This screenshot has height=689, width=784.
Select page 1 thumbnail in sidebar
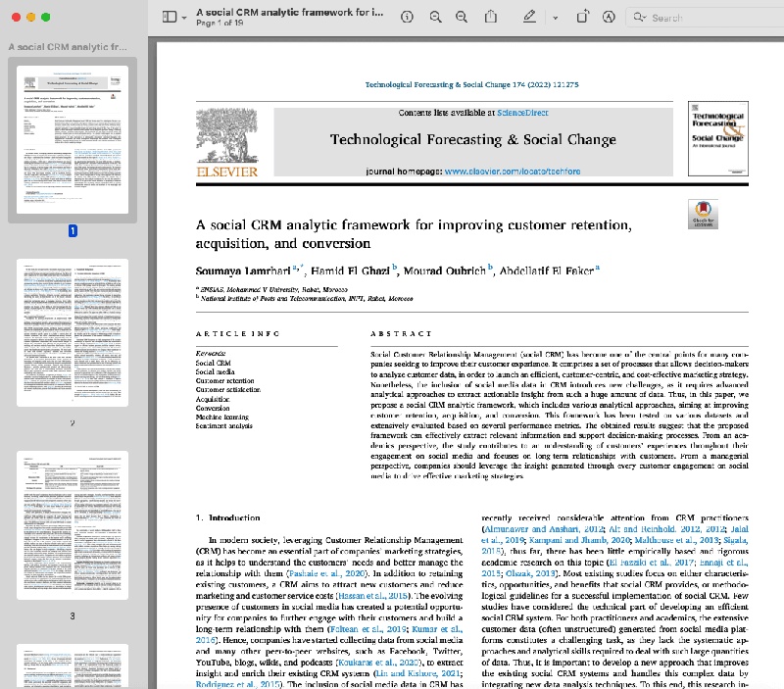pyautogui.click(x=73, y=139)
